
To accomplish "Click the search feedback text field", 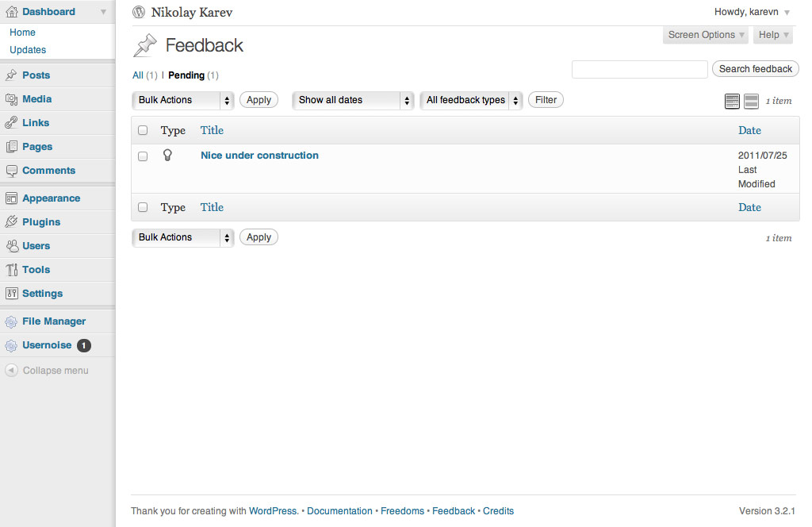I will coord(639,69).
